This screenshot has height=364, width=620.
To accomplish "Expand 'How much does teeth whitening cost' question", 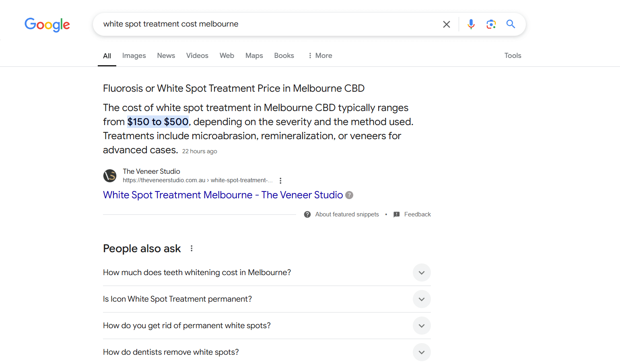I will [421, 273].
